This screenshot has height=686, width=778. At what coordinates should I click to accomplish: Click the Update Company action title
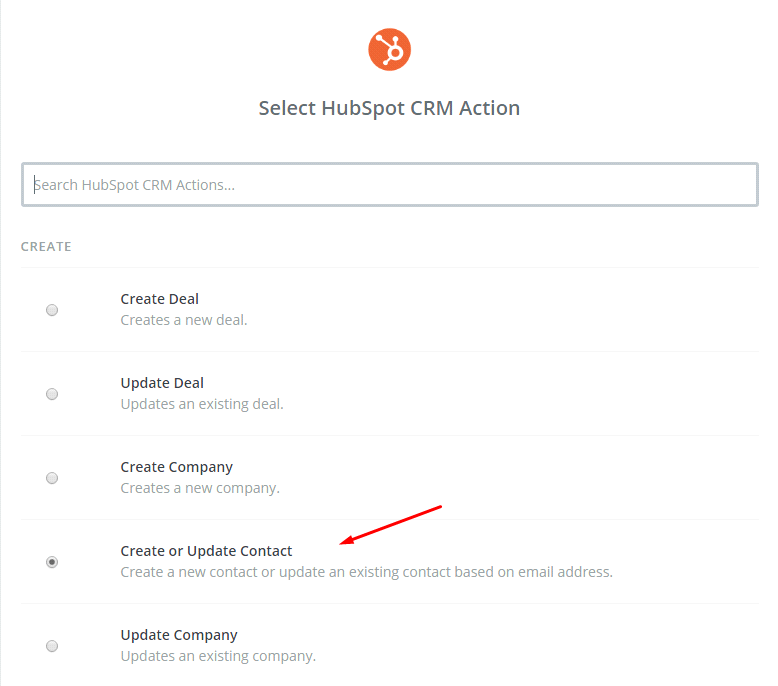pos(179,635)
